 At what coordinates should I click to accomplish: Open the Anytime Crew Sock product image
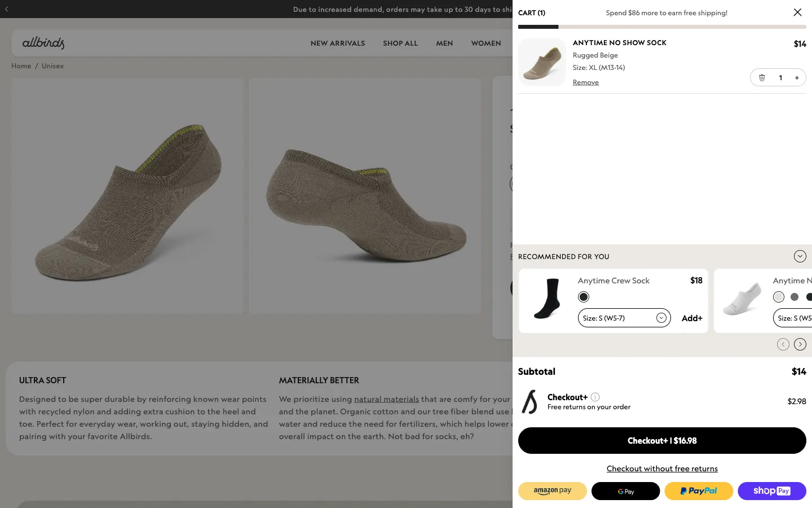(546, 299)
